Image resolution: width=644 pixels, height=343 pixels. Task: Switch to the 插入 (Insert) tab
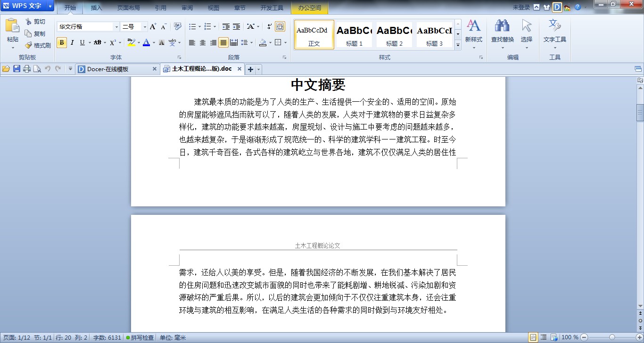pos(97,8)
